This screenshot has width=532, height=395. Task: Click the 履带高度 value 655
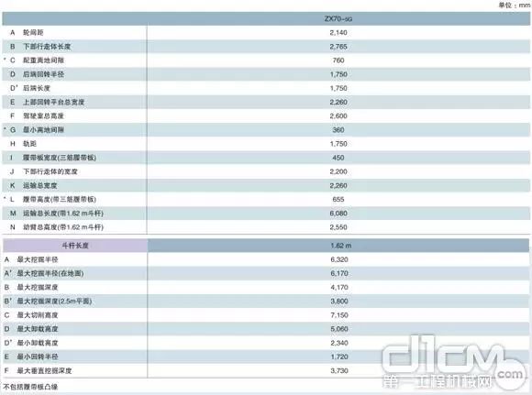pos(338,200)
